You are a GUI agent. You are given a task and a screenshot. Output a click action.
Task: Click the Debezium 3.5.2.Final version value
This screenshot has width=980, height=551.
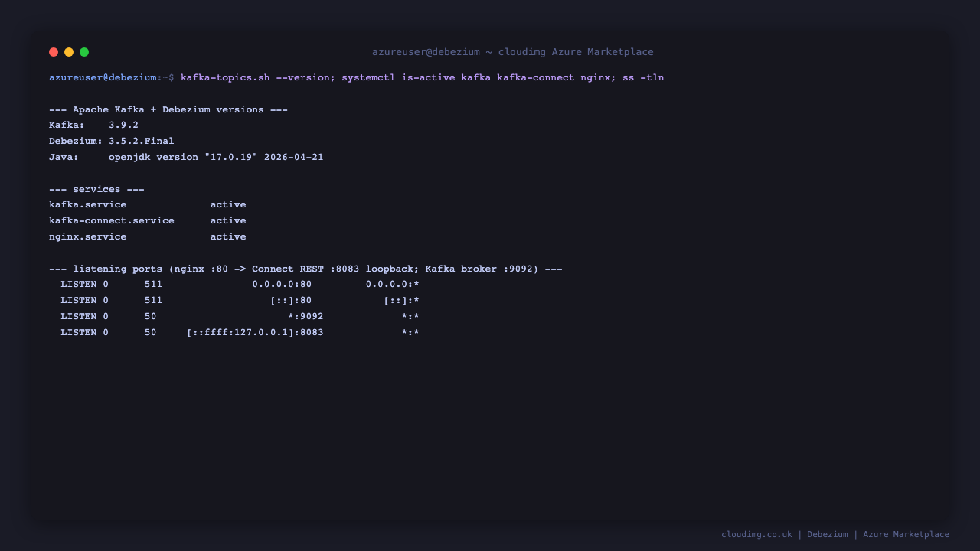click(141, 141)
